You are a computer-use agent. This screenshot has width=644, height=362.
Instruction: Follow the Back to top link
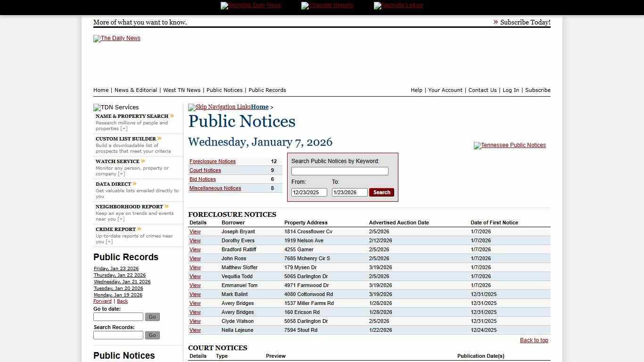click(x=534, y=340)
